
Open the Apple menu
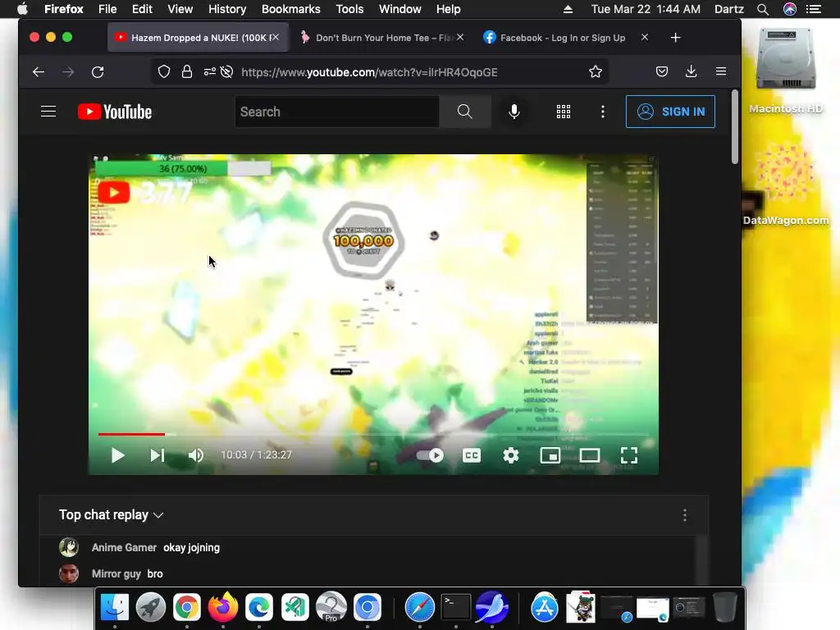[22, 9]
